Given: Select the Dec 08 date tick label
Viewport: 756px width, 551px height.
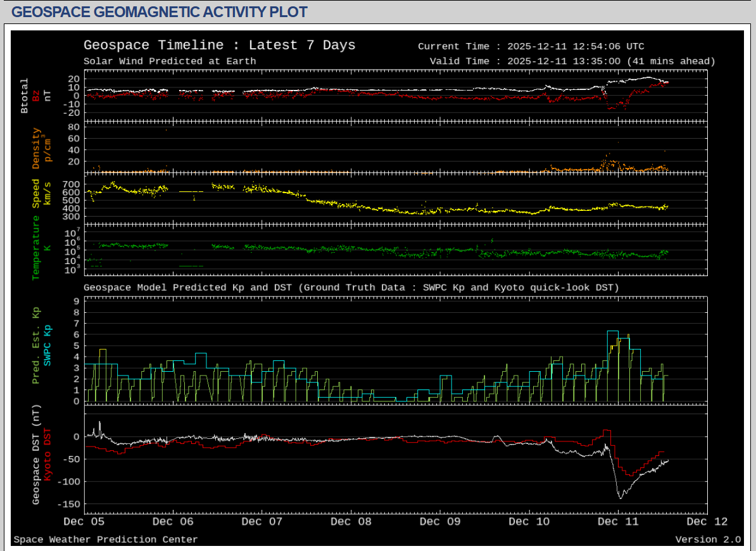Looking at the screenshot, I should (x=351, y=521).
